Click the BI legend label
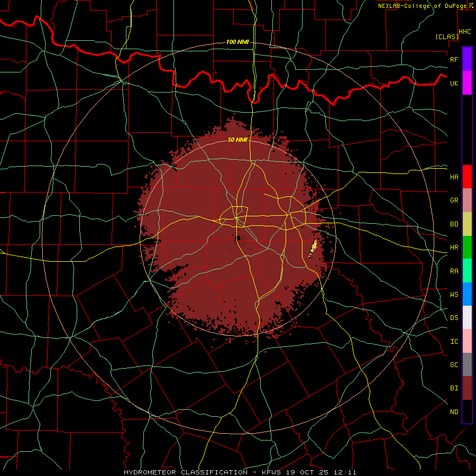This screenshot has height=476, width=476. [x=454, y=388]
